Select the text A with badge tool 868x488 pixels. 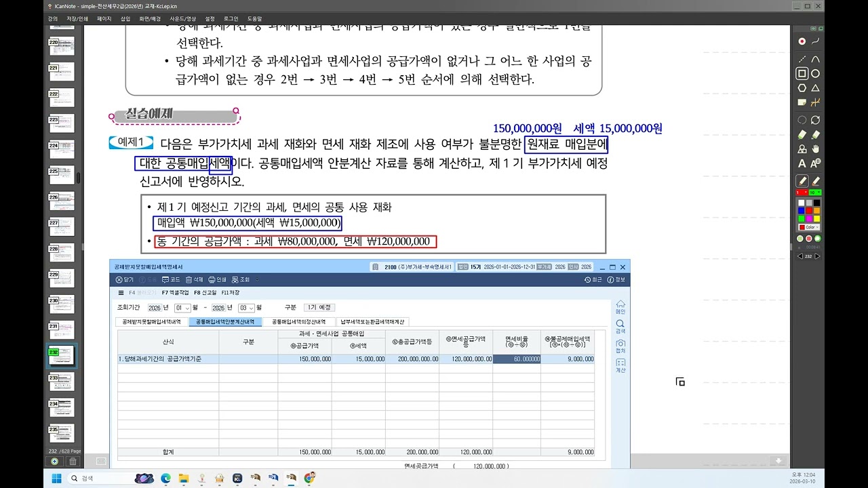coord(816,163)
